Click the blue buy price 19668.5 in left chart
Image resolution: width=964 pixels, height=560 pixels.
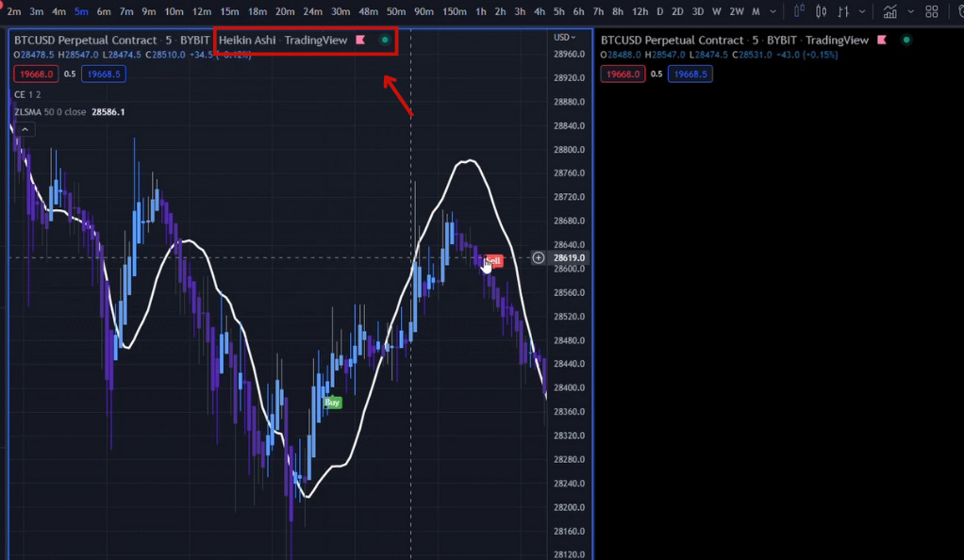point(104,74)
